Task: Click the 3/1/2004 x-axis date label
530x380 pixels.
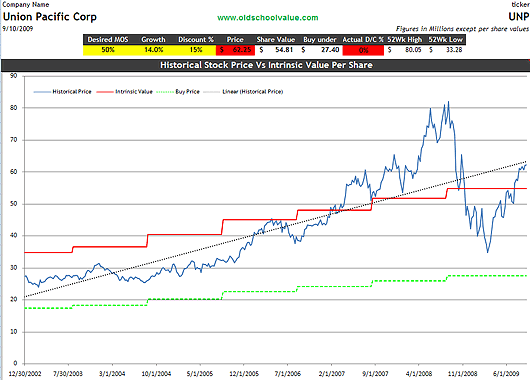Action: pos(112,374)
